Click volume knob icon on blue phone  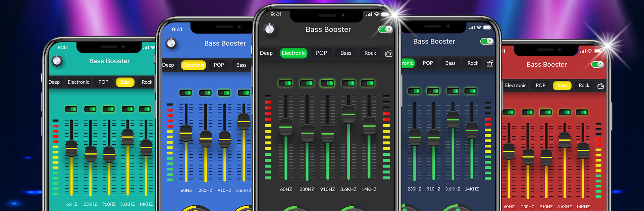[171, 43]
